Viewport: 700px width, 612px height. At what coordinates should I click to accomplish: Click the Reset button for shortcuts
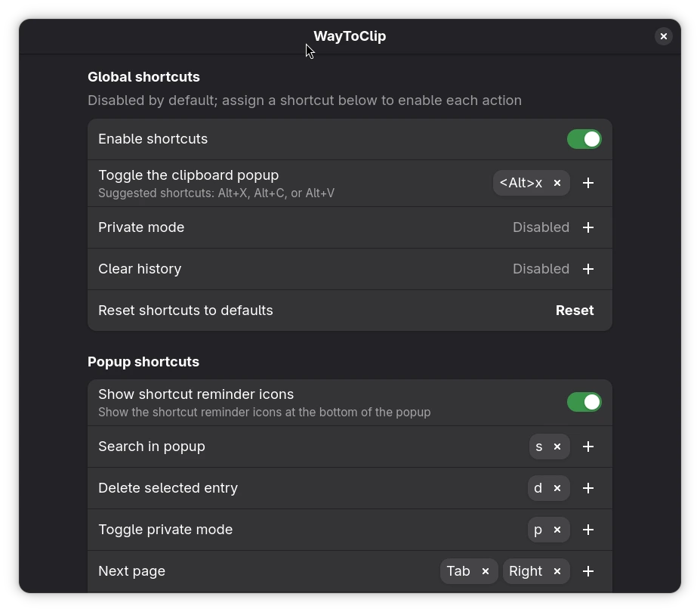[x=575, y=311]
